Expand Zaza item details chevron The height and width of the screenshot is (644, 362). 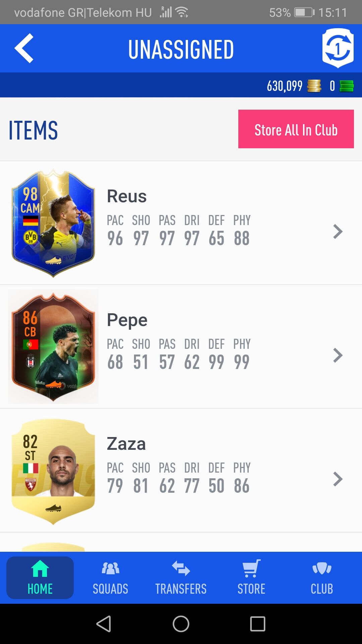[x=338, y=479]
